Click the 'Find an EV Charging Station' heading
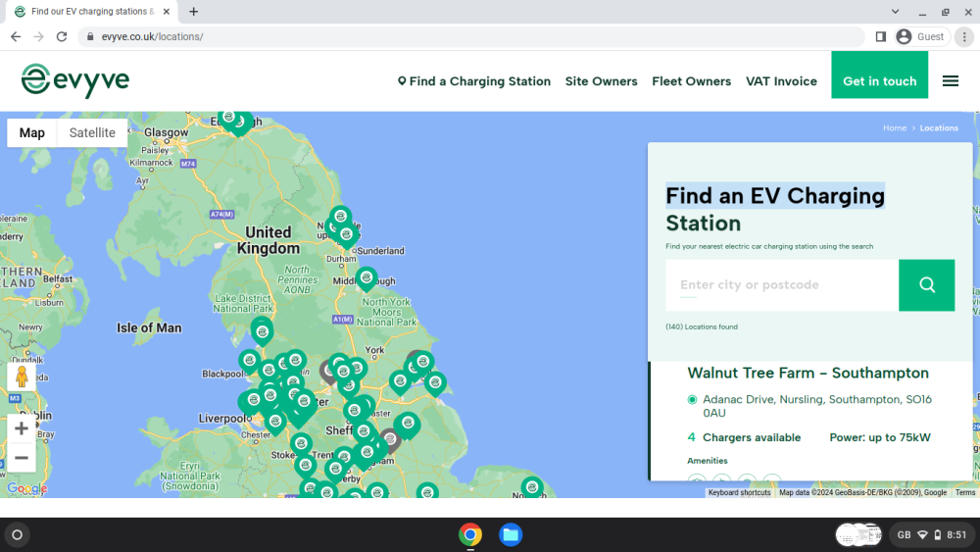Screen dimensions: 980x552 [775, 210]
